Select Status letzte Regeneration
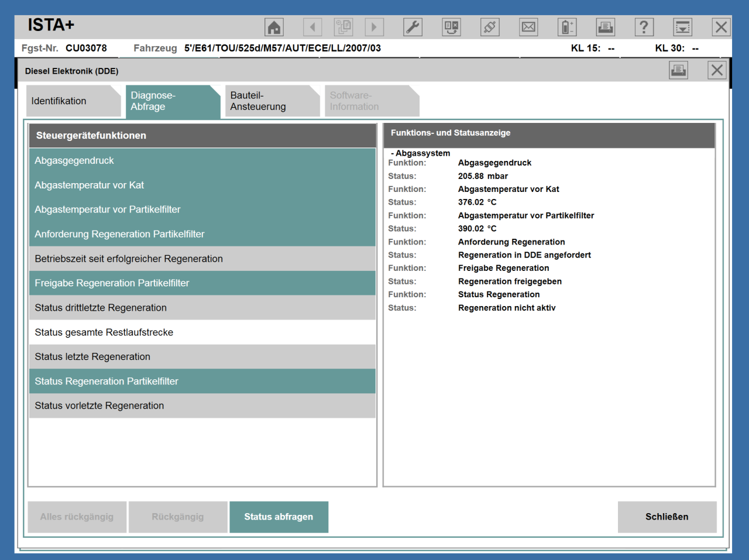749x560 pixels. pos(202,357)
